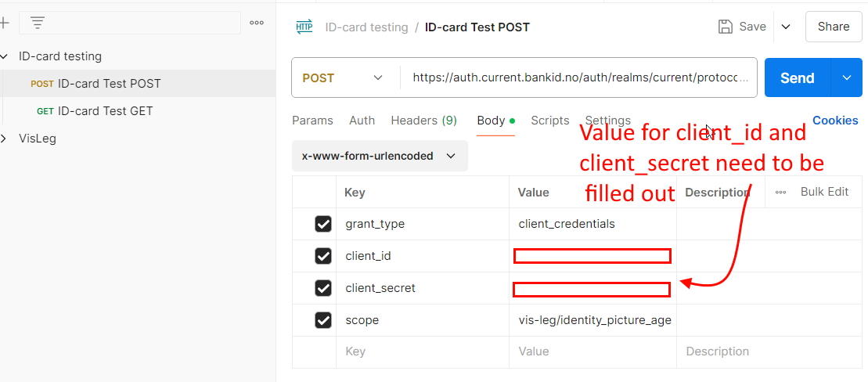Image resolution: width=868 pixels, height=382 pixels.
Task: Click Bulk Edit
Action: 824,192
